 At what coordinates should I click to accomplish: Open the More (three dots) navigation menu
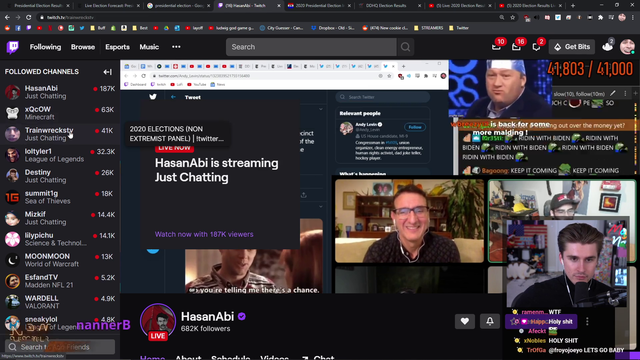pos(176,47)
